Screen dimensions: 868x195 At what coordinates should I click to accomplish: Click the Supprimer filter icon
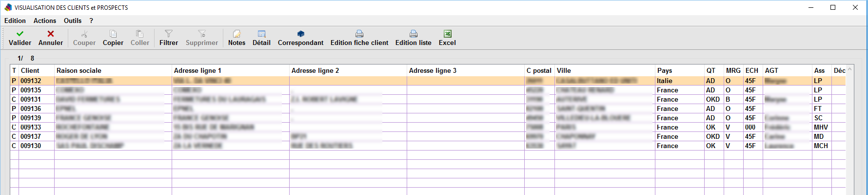pos(202,34)
